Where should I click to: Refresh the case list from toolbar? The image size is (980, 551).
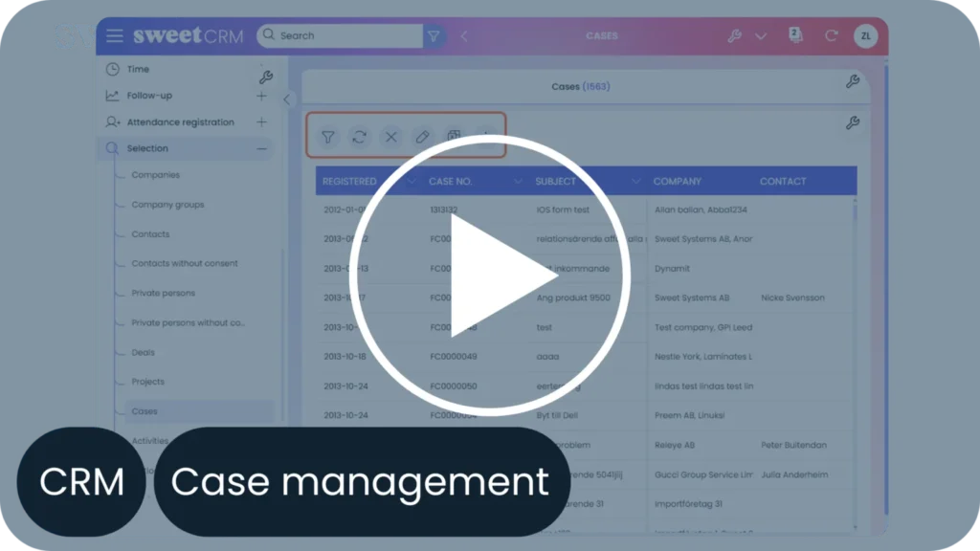(x=360, y=137)
